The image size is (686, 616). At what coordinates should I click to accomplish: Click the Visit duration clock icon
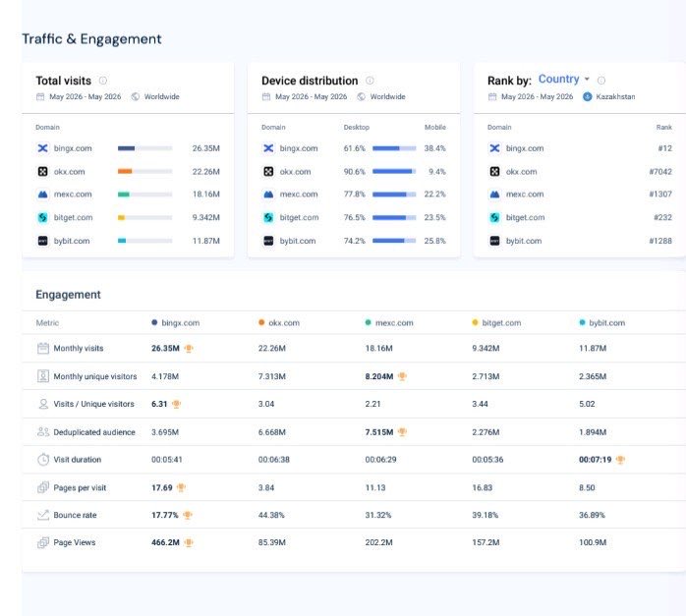tap(43, 460)
